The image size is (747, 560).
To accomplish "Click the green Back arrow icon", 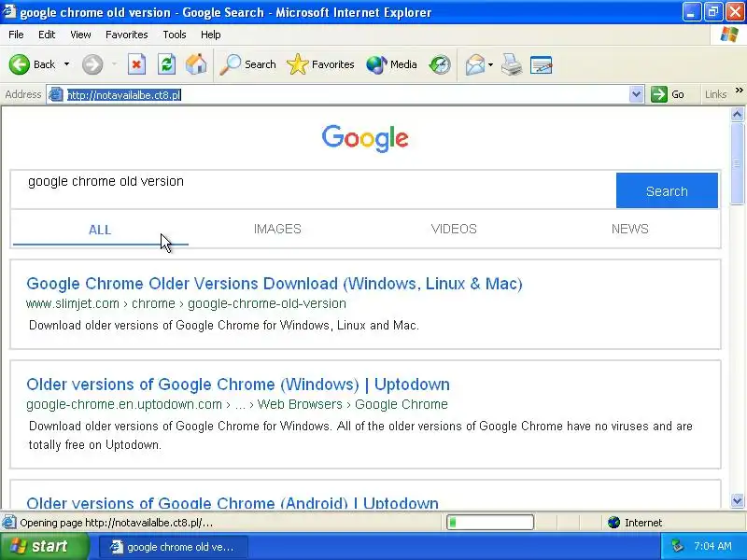I will pos(20,64).
